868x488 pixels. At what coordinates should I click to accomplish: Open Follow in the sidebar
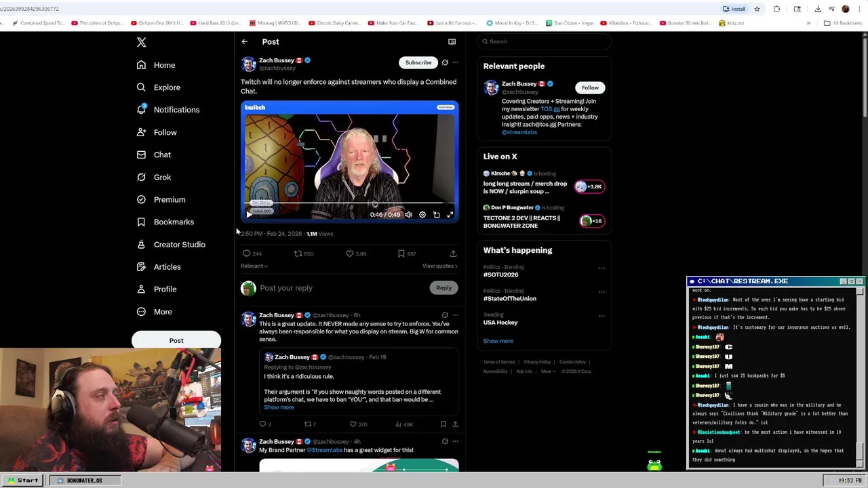(157, 132)
